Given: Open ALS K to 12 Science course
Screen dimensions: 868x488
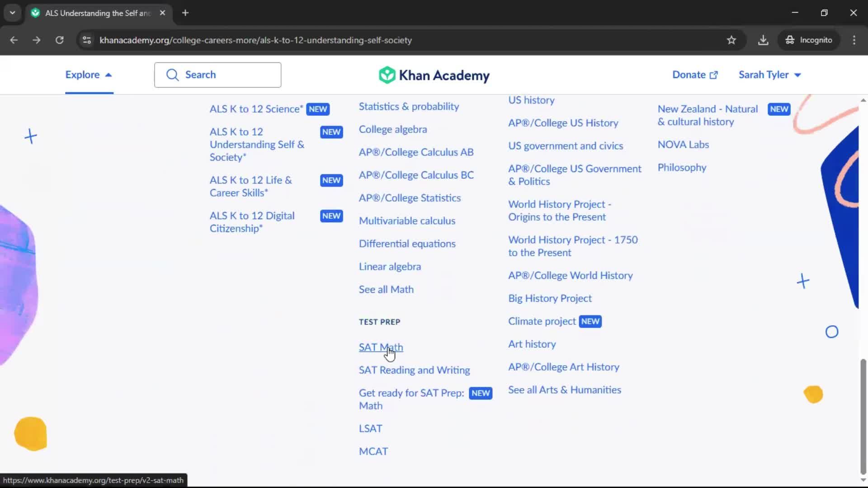Looking at the screenshot, I should click(x=256, y=109).
